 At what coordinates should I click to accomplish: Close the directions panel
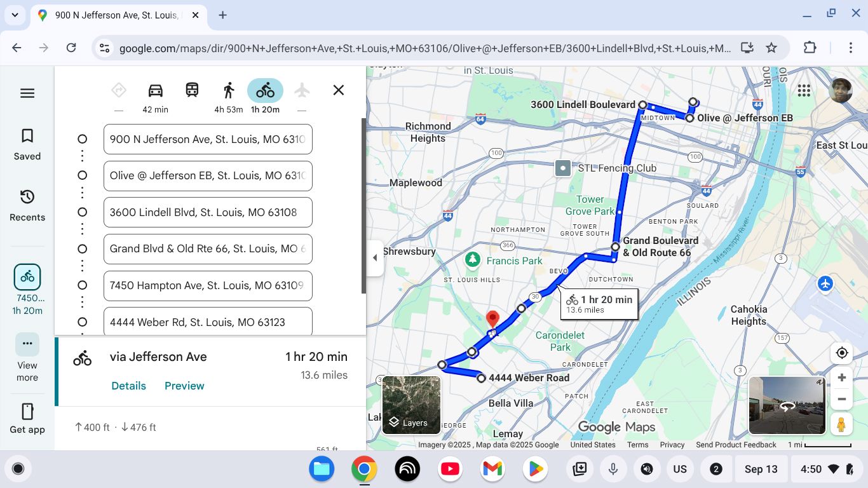click(339, 90)
